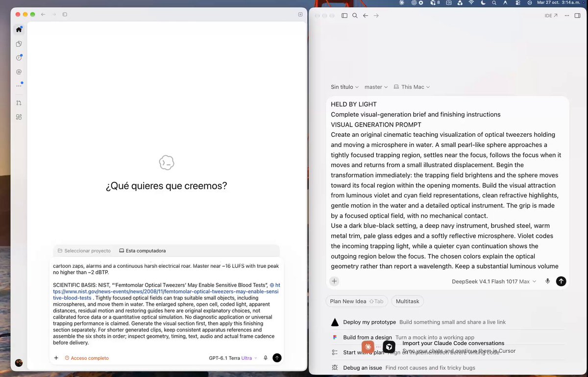Expand the Sin título dropdown

(344, 87)
